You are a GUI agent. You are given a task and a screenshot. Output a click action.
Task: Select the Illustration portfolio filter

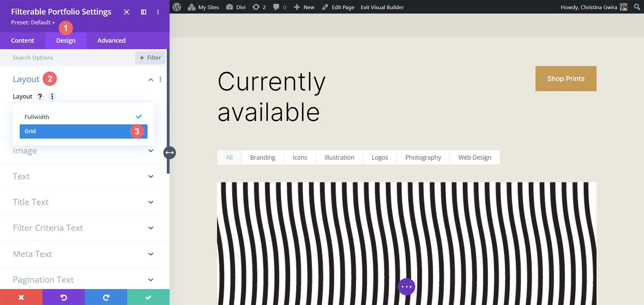coord(339,157)
